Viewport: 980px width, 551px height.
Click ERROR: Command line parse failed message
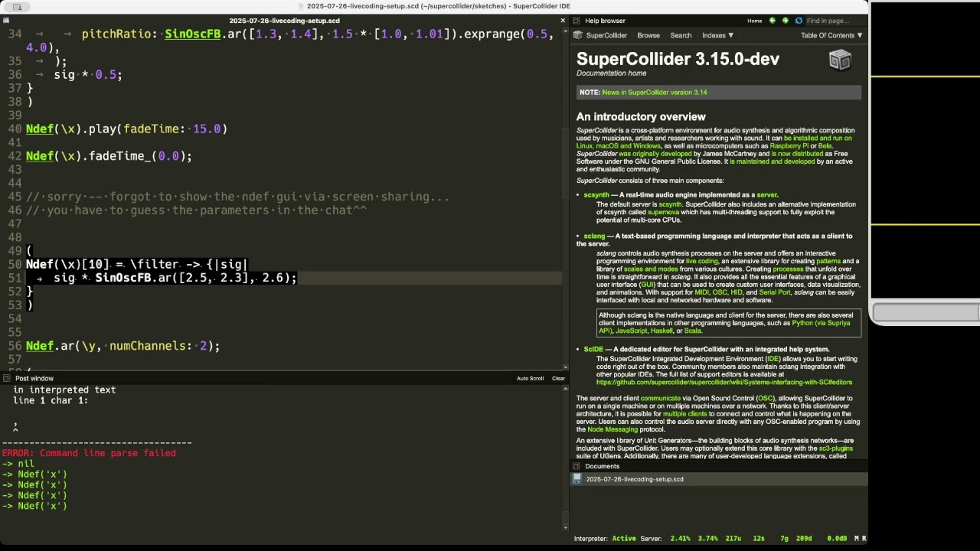[89, 453]
